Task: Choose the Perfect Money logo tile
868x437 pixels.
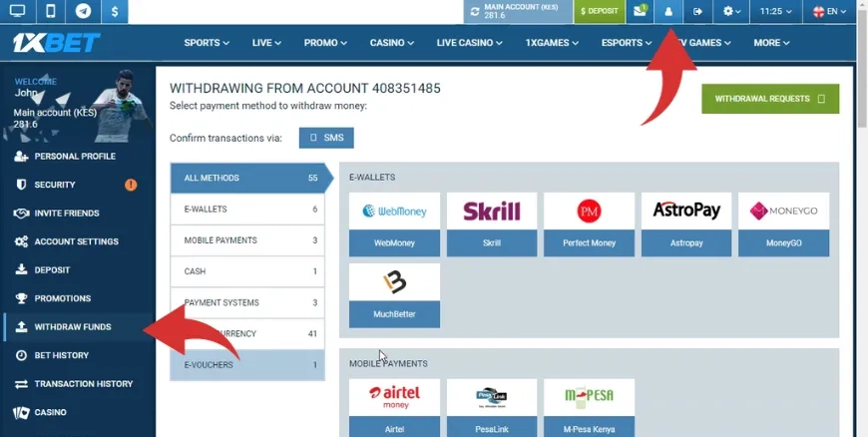Action: coord(589,212)
